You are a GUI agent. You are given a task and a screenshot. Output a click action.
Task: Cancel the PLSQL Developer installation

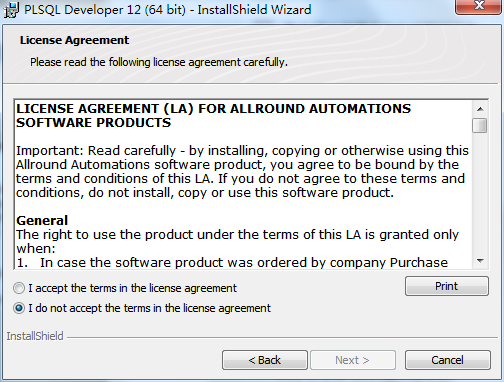447,360
